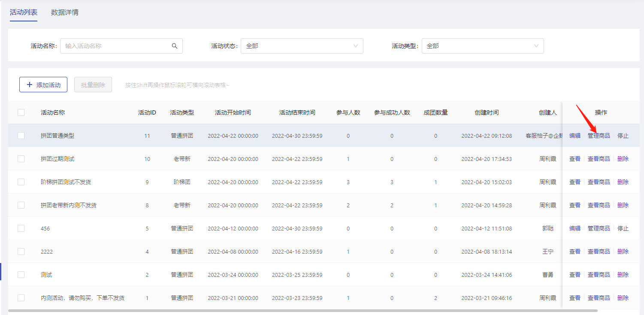Click 停止 for activity 456
The width and height of the screenshot is (644, 315).
623,228
